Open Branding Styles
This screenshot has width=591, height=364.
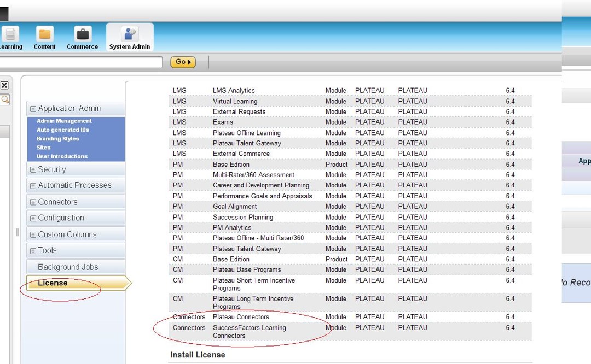[58, 138]
